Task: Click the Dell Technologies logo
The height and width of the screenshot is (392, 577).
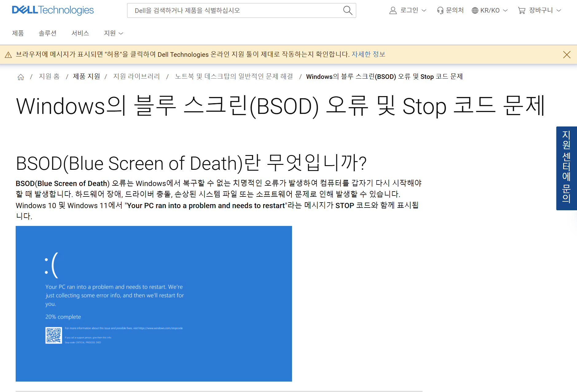Action: [x=53, y=10]
